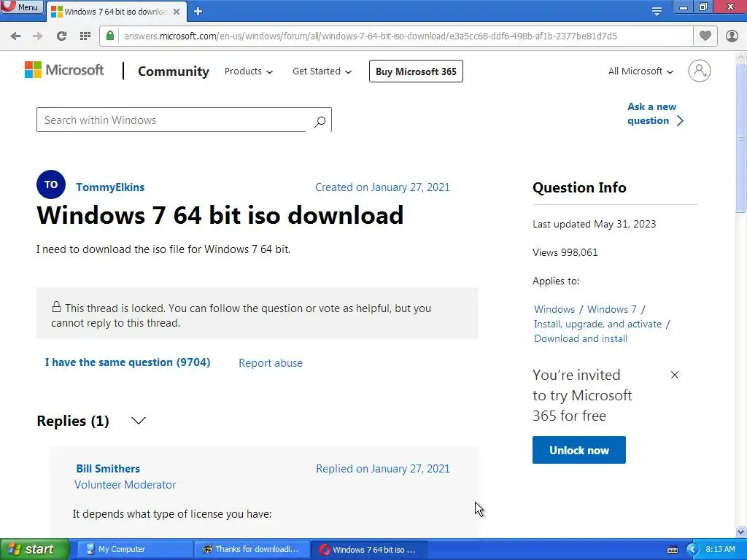Select the Opera Windows 7 taskbar item

[369, 549]
